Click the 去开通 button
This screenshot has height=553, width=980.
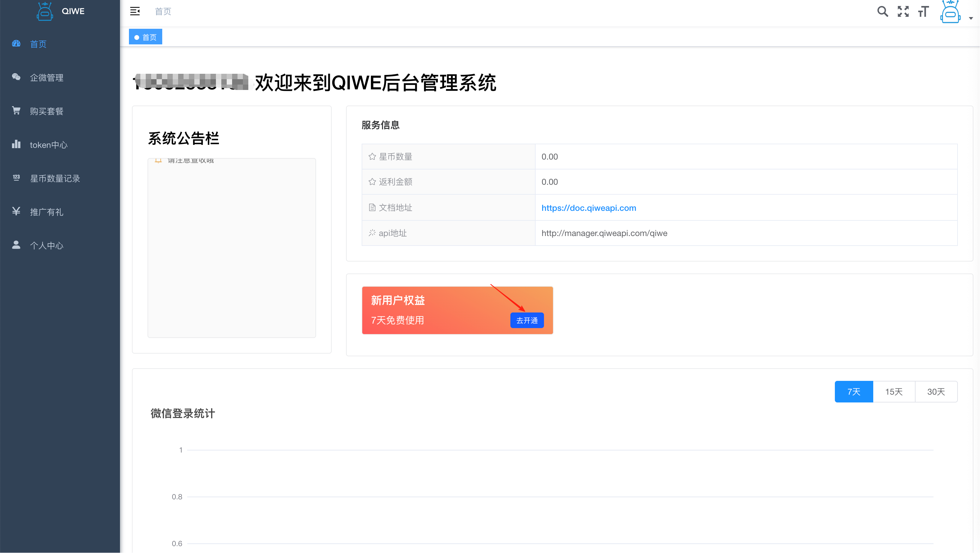click(527, 320)
